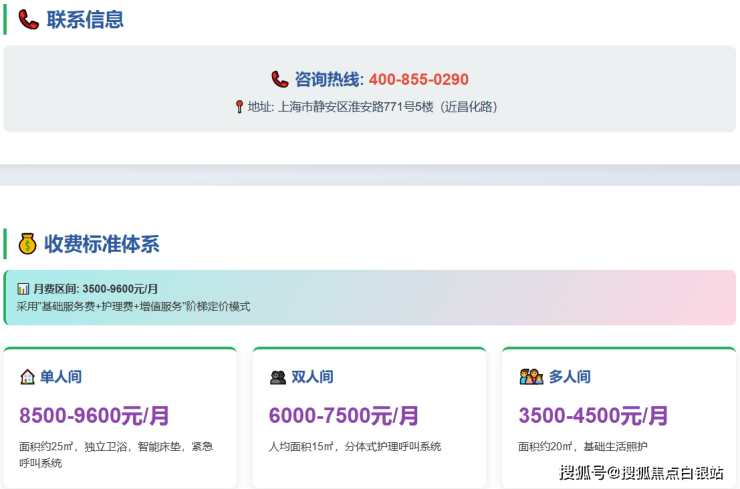Viewport: 740px width, 489px height.
Task: Click the 6000-7500元/月 price
Action: click(x=344, y=415)
